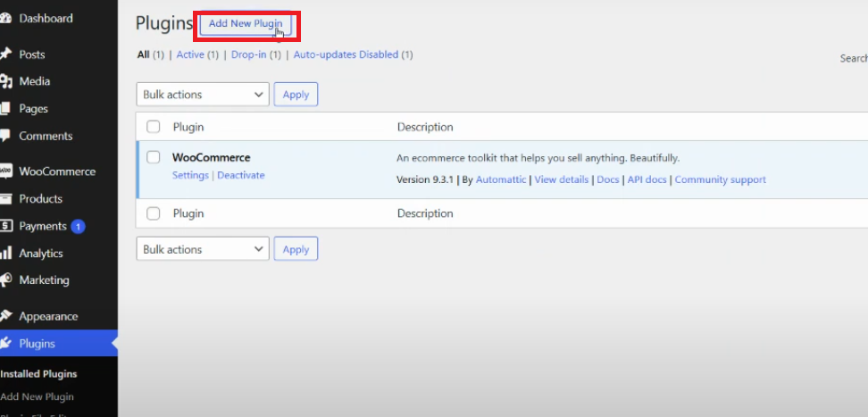Show Auto-updates Disabled plugins filter
Image resolution: width=868 pixels, height=417 pixels.
pyautogui.click(x=346, y=54)
